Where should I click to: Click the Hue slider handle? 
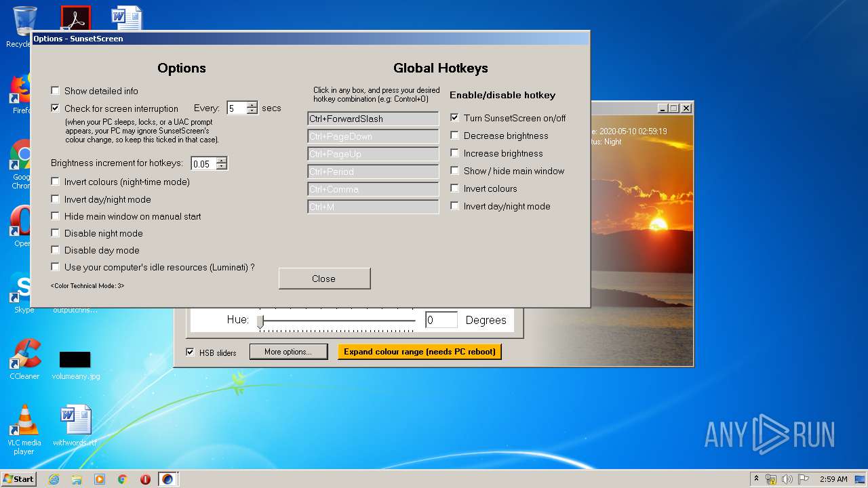[x=260, y=321]
